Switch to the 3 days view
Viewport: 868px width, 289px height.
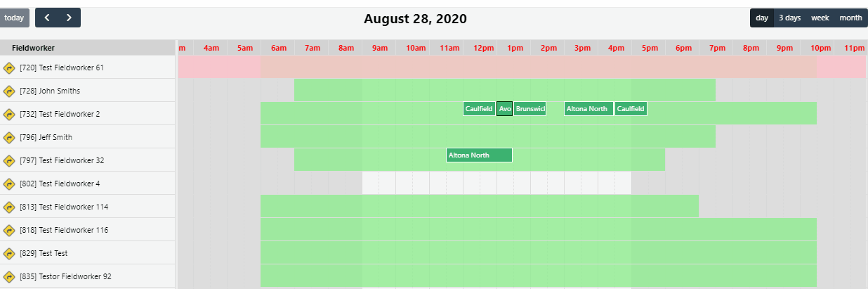[x=789, y=18]
